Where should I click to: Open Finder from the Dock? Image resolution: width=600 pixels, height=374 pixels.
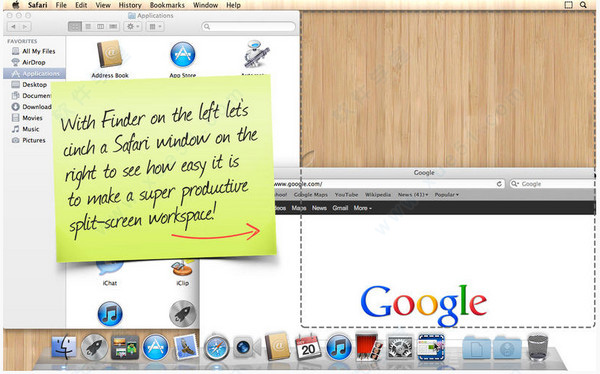pyautogui.click(x=64, y=347)
